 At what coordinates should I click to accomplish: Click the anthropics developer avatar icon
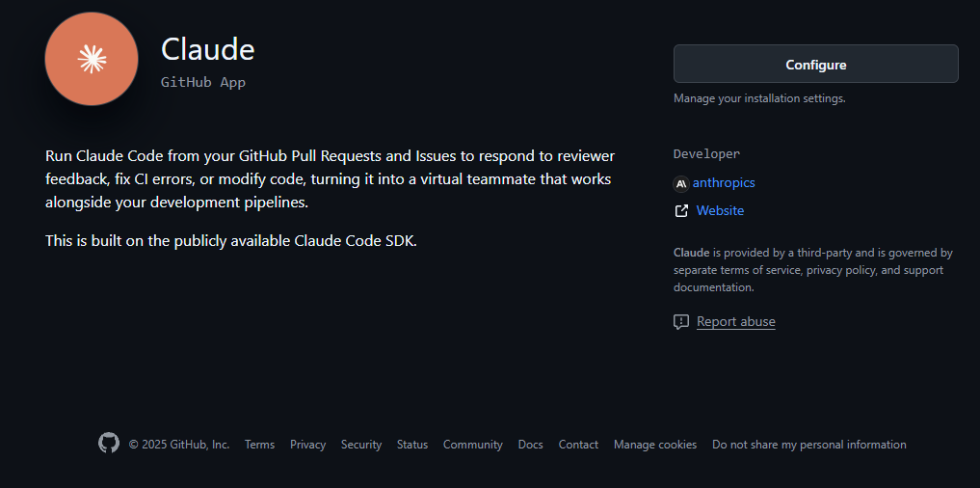pos(681,184)
